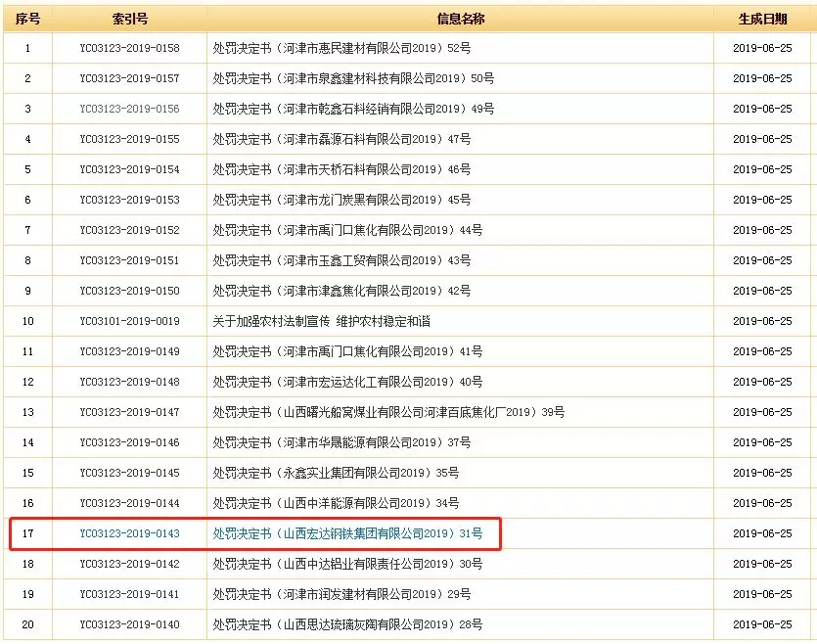Image resolution: width=817 pixels, height=644 pixels.
Task: Click index number YC03123-2019-0142
Action: tap(130, 563)
